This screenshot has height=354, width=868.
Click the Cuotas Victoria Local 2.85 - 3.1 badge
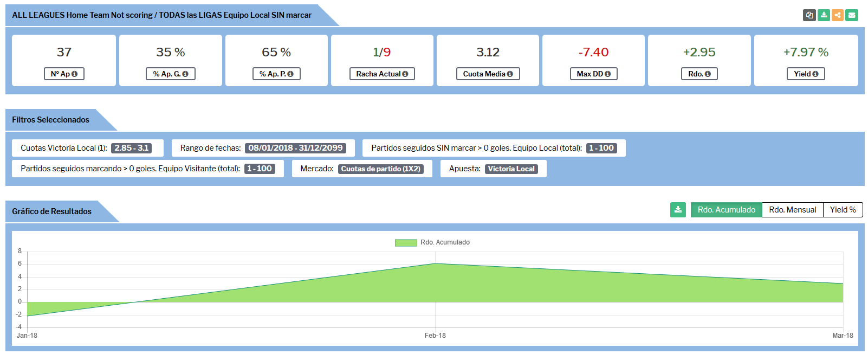pos(131,148)
